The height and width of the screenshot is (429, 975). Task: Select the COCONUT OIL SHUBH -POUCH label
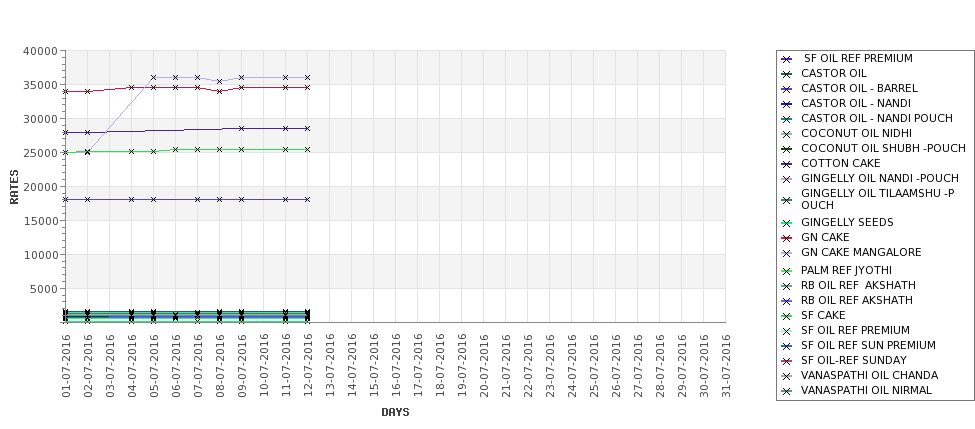tap(883, 148)
